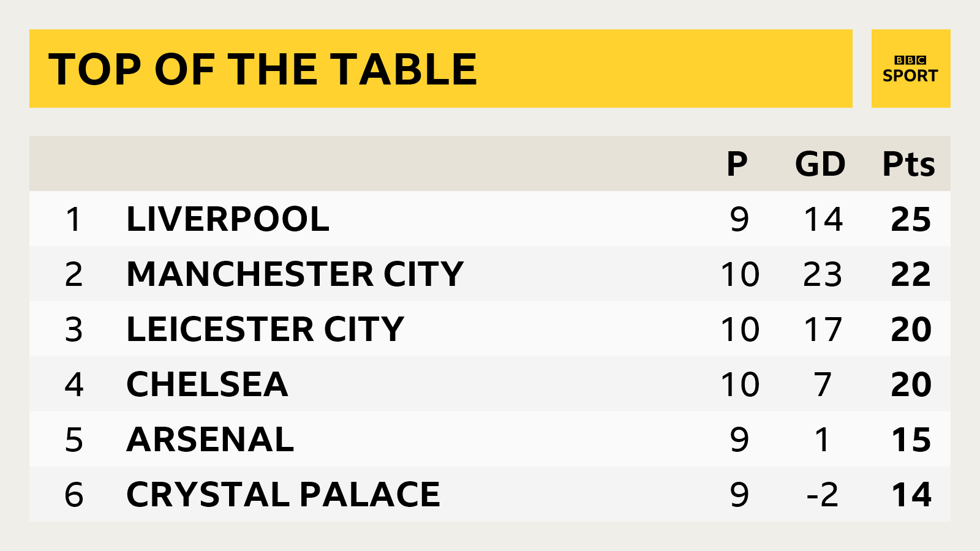980x551 pixels.
Task: Select the GD column header
Action: [x=820, y=164]
